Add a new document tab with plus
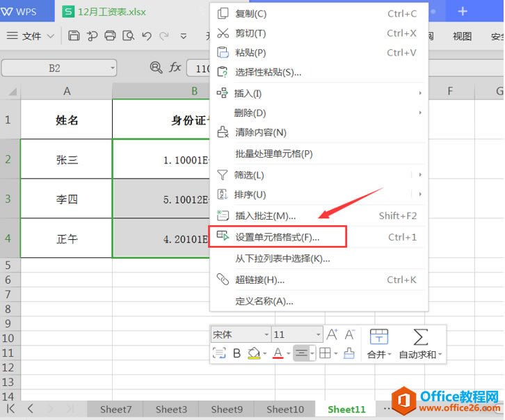505x420 pixels. 463,11
